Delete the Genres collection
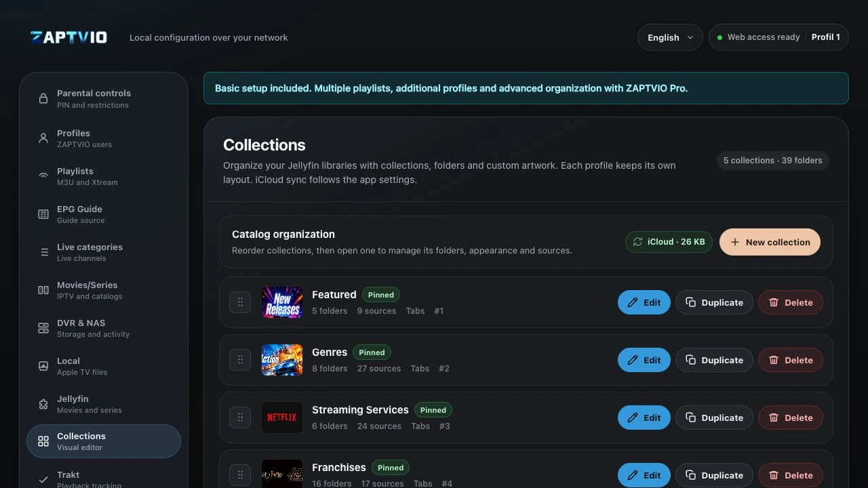 click(x=791, y=360)
